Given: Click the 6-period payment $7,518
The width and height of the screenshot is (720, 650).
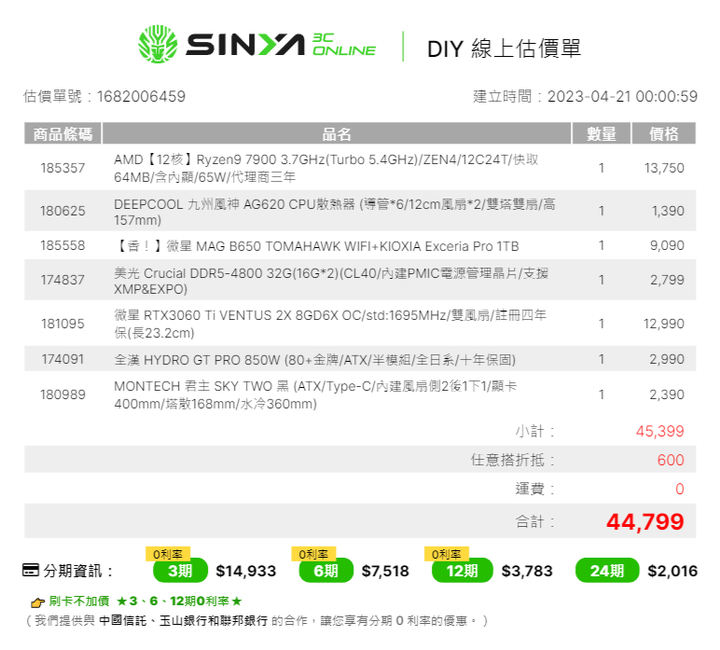Looking at the screenshot, I should pos(385,571).
